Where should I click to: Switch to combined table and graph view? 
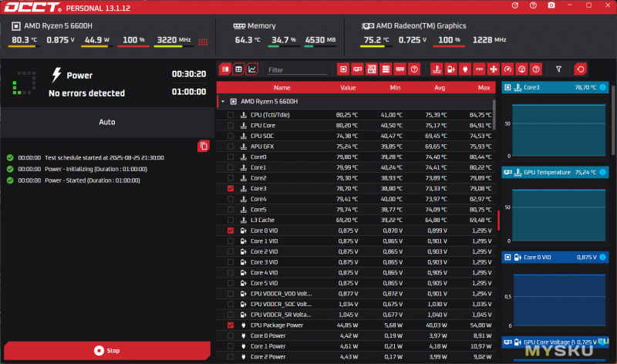tap(225, 69)
